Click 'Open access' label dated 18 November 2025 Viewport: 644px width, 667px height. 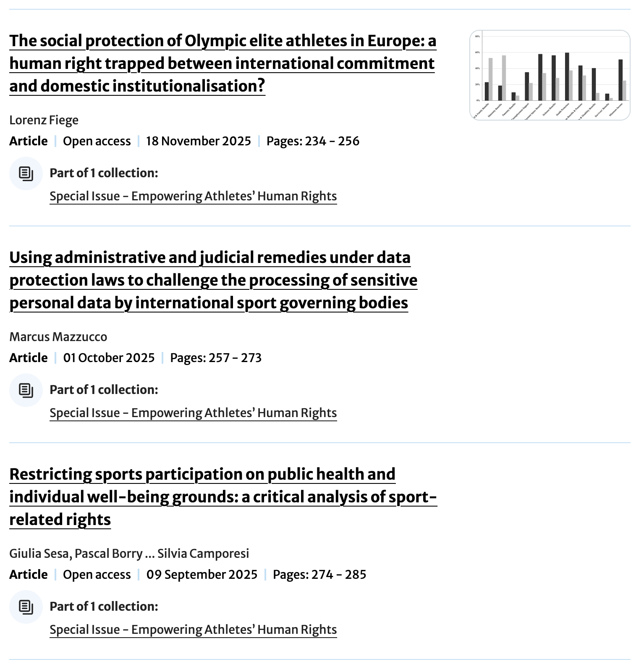pos(97,141)
